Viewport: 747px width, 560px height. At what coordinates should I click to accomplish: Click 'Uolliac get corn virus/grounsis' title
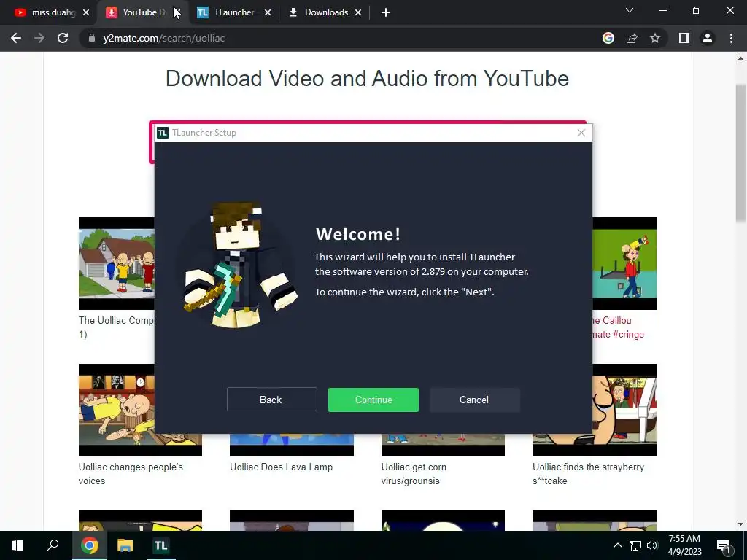tap(414, 474)
